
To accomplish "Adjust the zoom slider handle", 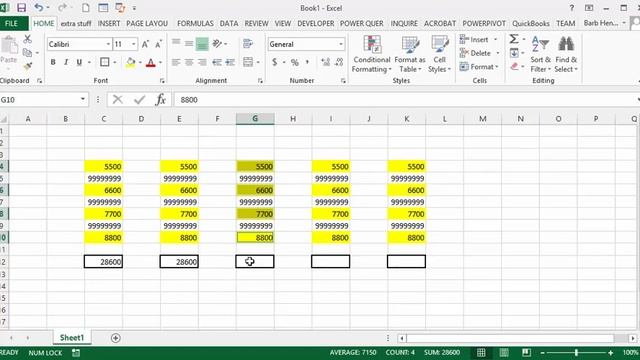I will pos(576,353).
